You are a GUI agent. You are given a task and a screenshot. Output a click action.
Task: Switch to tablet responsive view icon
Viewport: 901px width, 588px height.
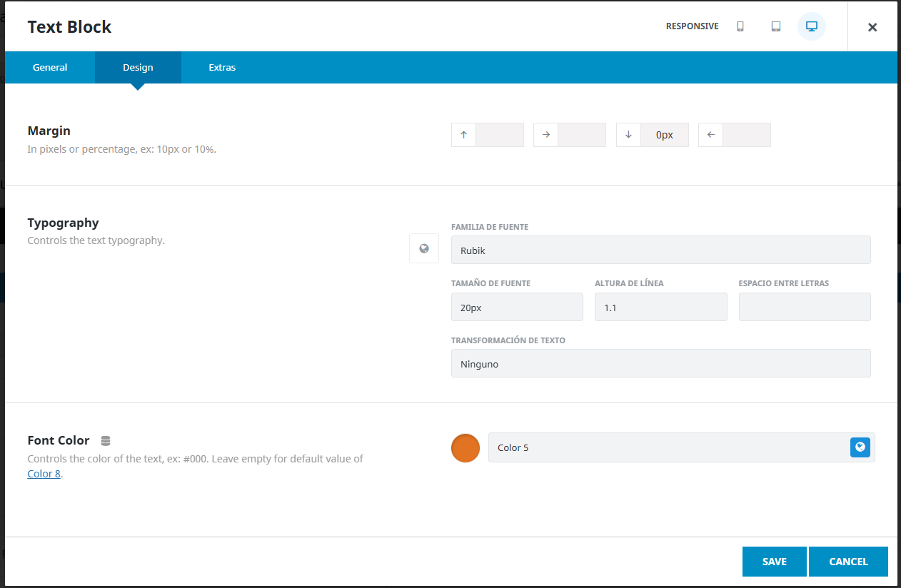click(776, 26)
